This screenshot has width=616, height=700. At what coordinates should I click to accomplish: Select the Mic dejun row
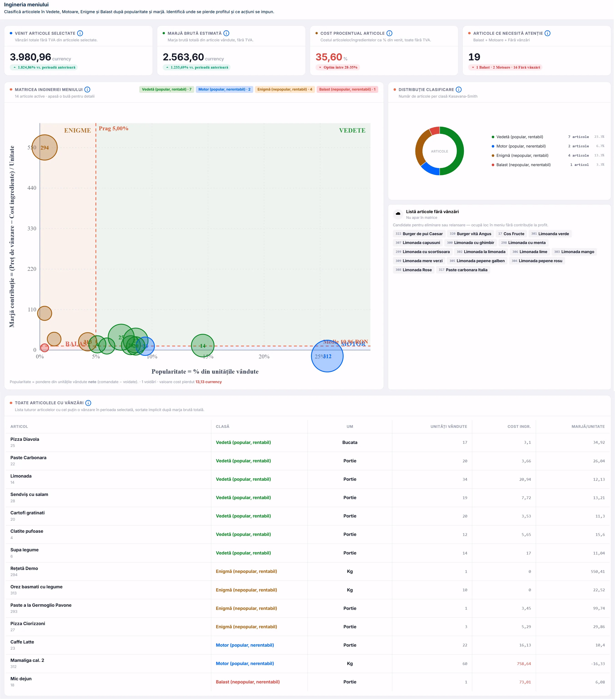tap(308, 682)
